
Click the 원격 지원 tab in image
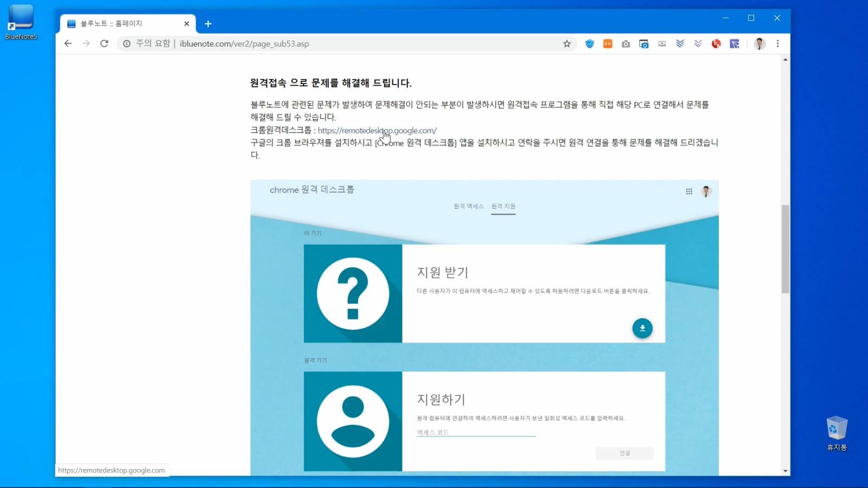(503, 206)
